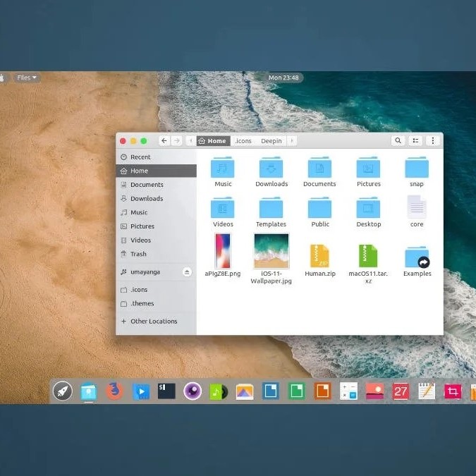Screen dimensions: 476x476
Task: Open the Desktop folder icon
Action: tap(368, 207)
